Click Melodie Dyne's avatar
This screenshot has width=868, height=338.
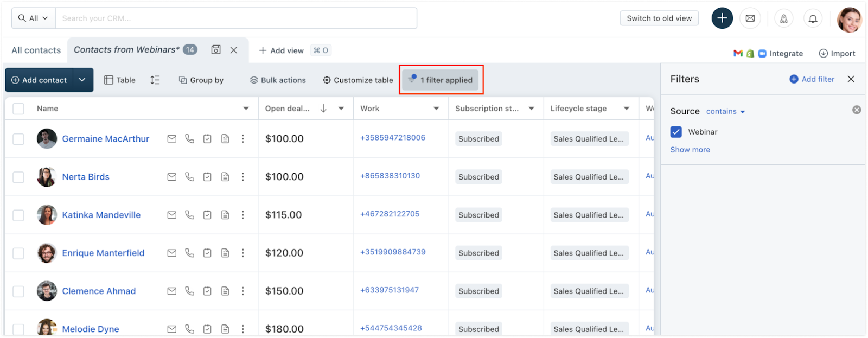47,328
